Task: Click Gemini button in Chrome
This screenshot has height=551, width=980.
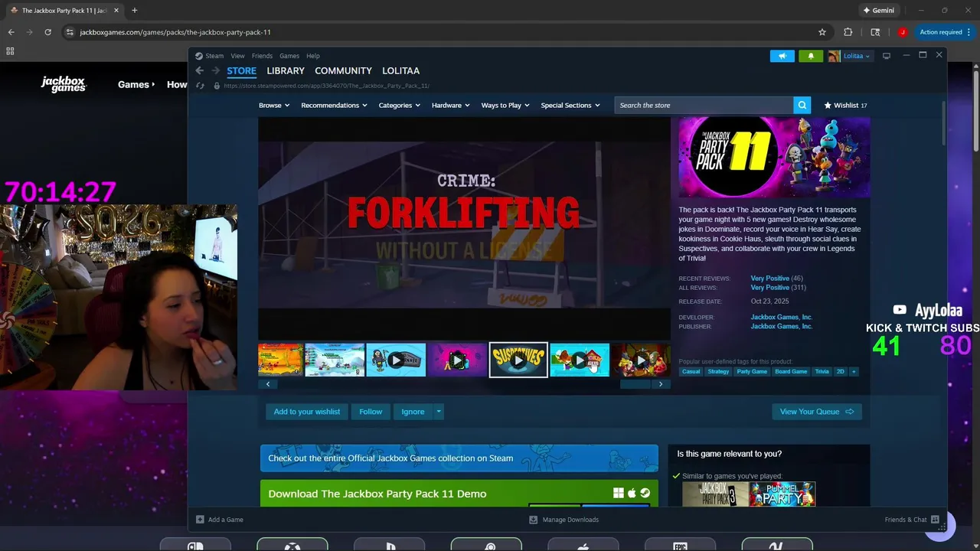Action: coord(878,11)
